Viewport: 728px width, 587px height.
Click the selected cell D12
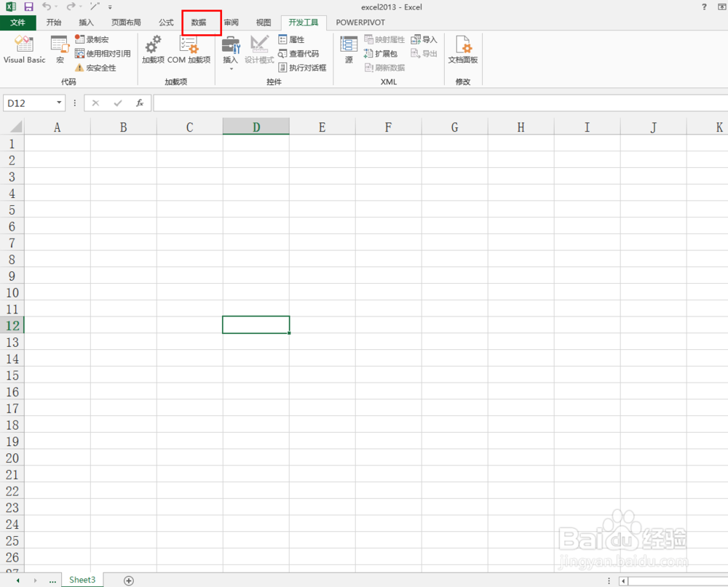coord(256,325)
